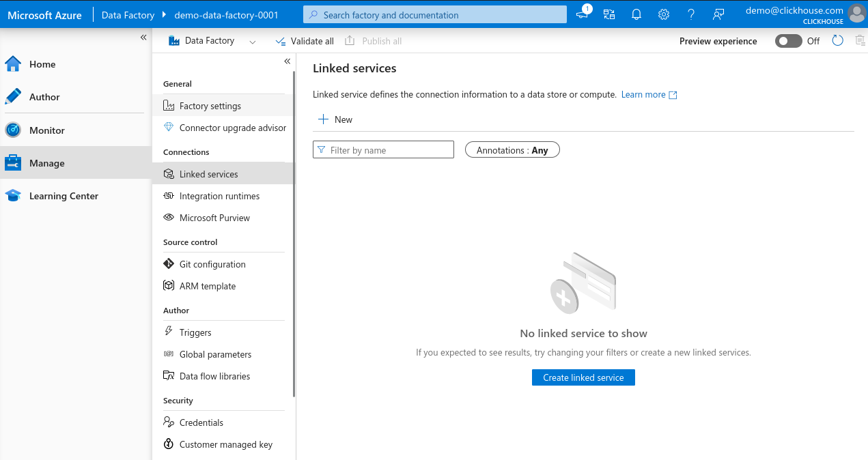Run Validate all on the factory
868x460 pixels.
305,41
